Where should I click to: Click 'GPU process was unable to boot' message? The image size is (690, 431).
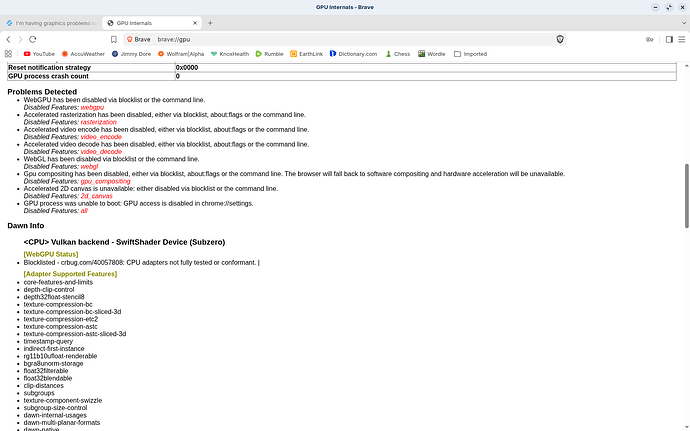[139, 203]
